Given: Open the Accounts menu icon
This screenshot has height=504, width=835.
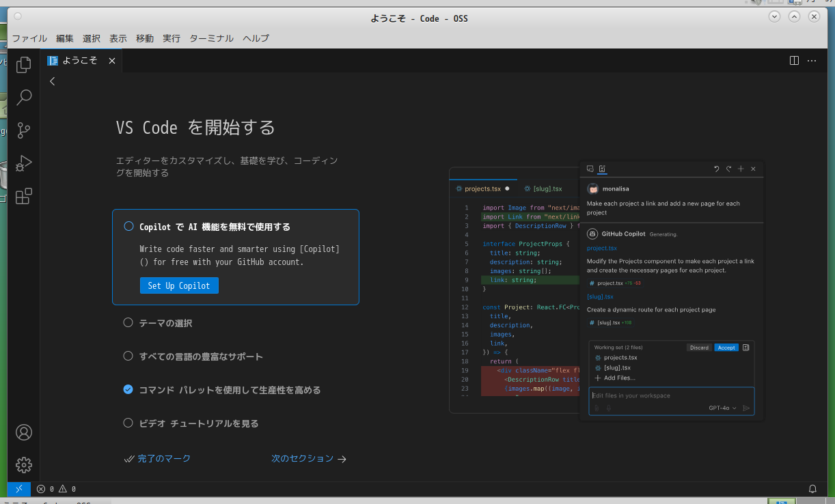Looking at the screenshot, I should [x=24, y=432].
